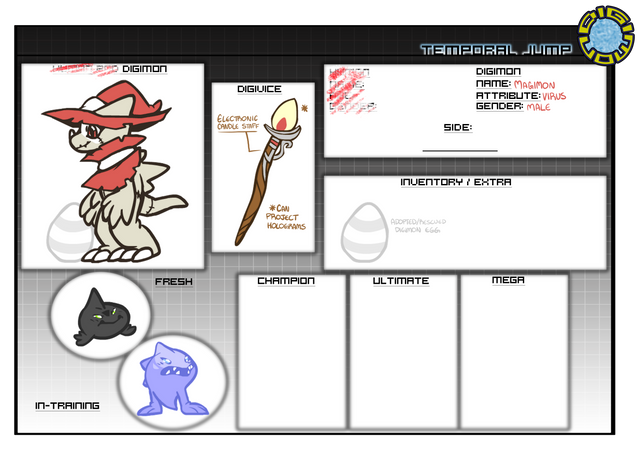The image size is (640, 449).
Task: Click 'Adopted/Rescued Digimon Egg' caption
Action: (x=418, y=226)
